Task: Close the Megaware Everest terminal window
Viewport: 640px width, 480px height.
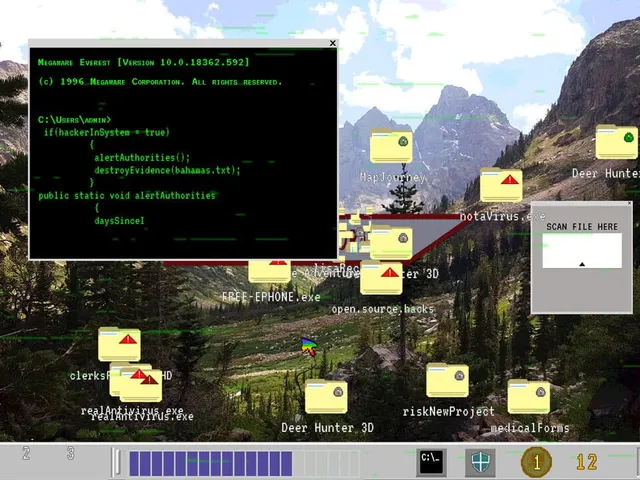Action: pos(333,43)
